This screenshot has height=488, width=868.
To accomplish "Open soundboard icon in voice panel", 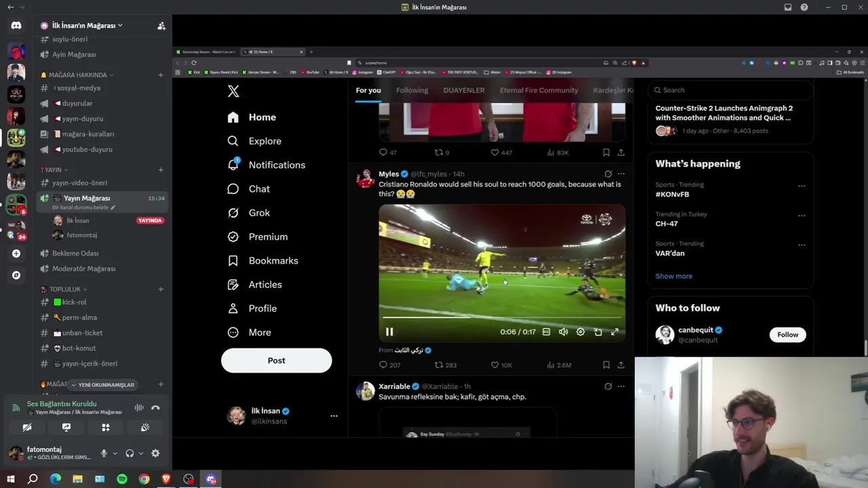I will (x=145, y=428).
